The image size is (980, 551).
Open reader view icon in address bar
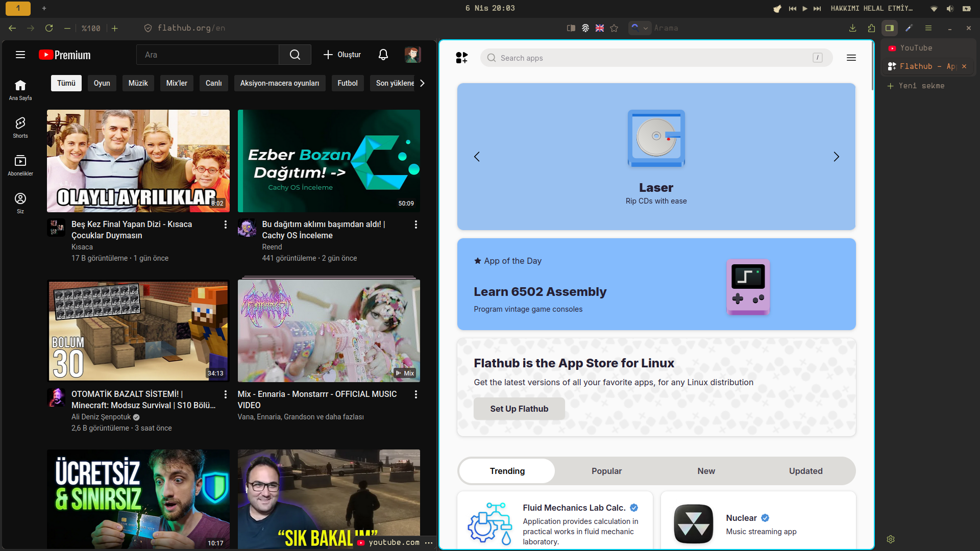(x=571, y=28)
